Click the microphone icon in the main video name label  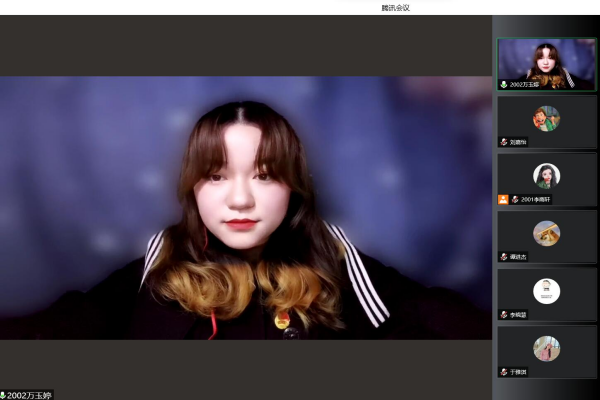tap(3, 395)
